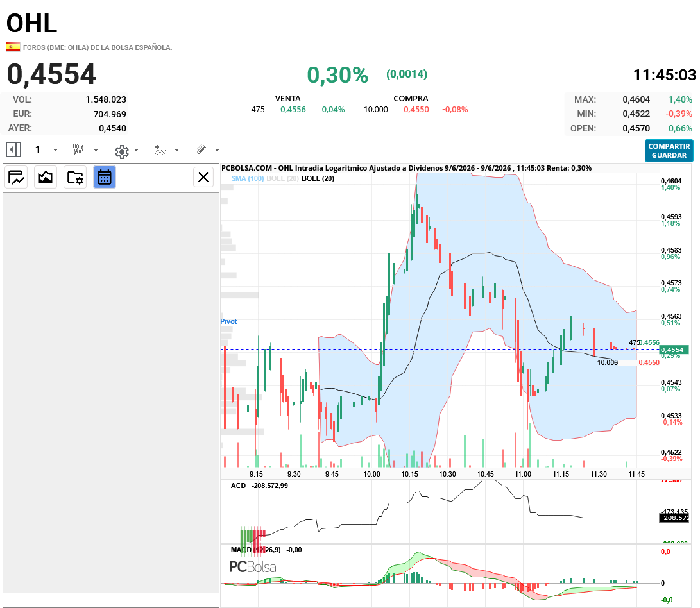The image size is (700, 608).
Task: Click the current price tag 0,4554 on axis
Action: coord(674,350)
